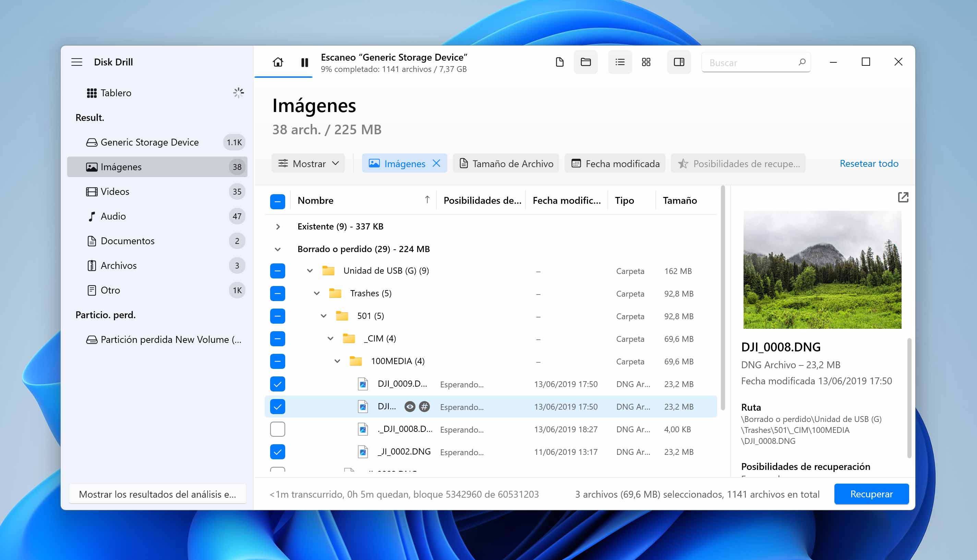The width and height of the screenshot is (977, 560).
Task: Click the Trashes folder icon
Action: [x=335, y=294]
